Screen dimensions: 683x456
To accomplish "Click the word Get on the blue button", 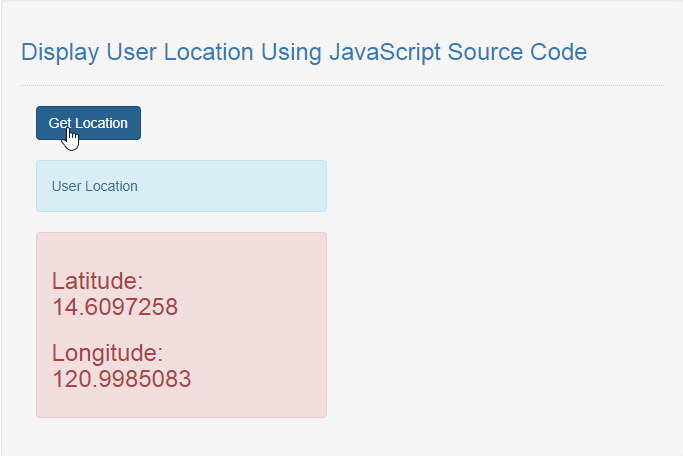I will coord(60,123).
